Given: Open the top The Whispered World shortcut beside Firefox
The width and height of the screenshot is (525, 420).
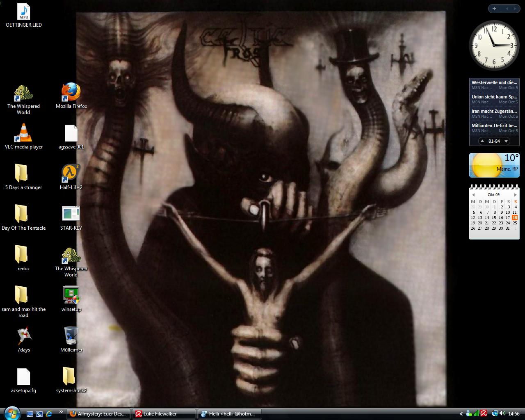Looking at the screenshot, I should point(23,93).
